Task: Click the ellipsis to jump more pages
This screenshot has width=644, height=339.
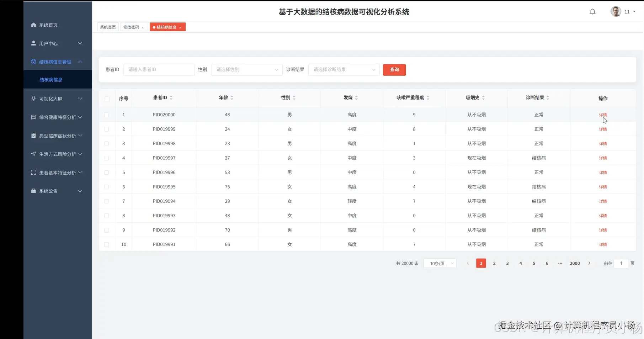Action: (560, 263)
